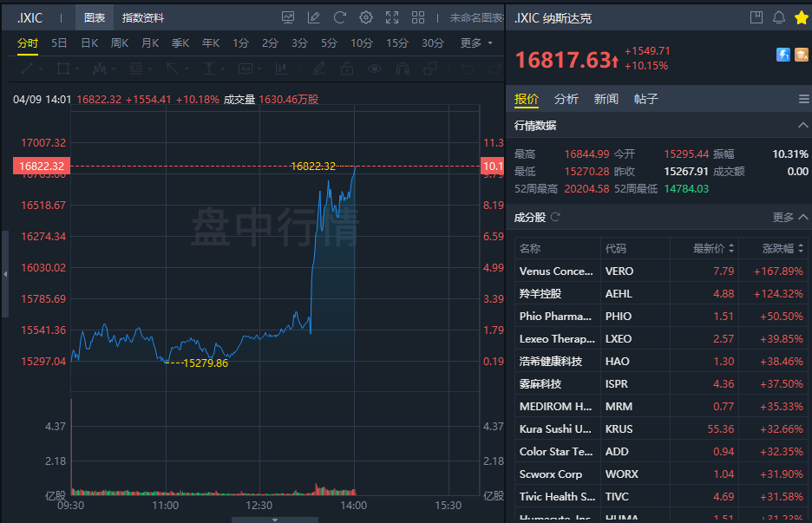This screenshot has width=812, height=523.
Task: Open the chart monitor icon
Action: 288,17
